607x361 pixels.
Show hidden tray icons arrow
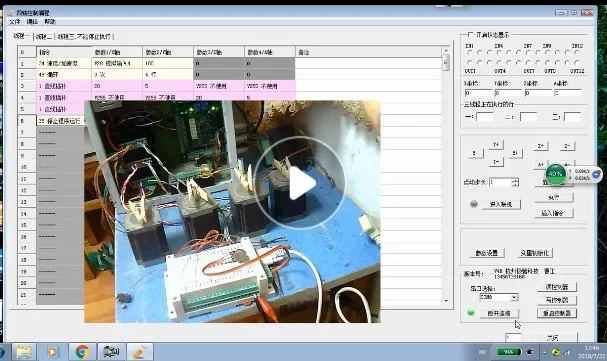(x=544, y=352)
